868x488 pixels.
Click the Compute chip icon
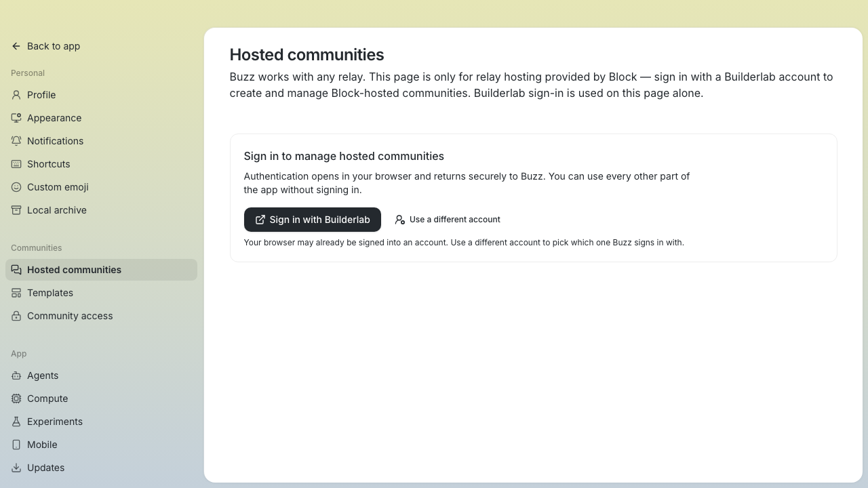16,399
